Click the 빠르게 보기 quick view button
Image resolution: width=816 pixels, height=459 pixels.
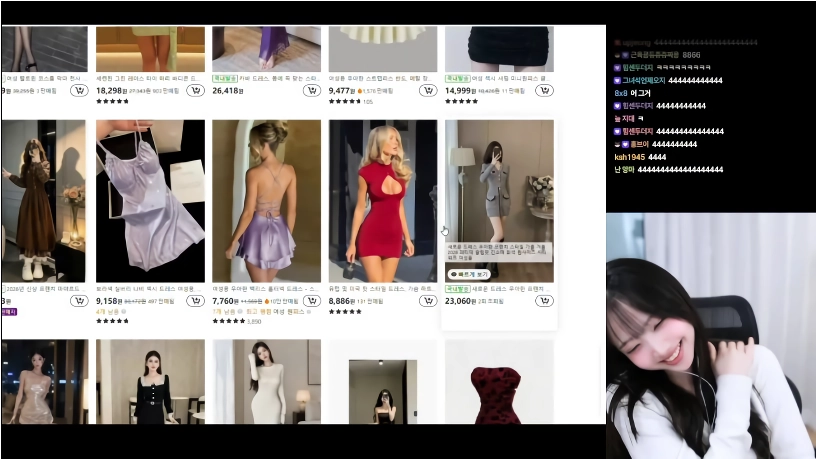tap(469, 274)
